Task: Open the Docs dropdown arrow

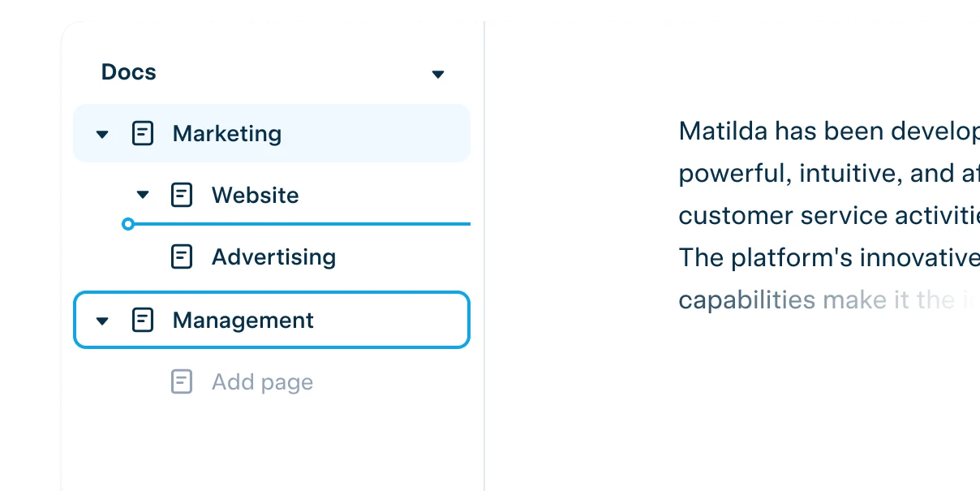Action: 438,75
